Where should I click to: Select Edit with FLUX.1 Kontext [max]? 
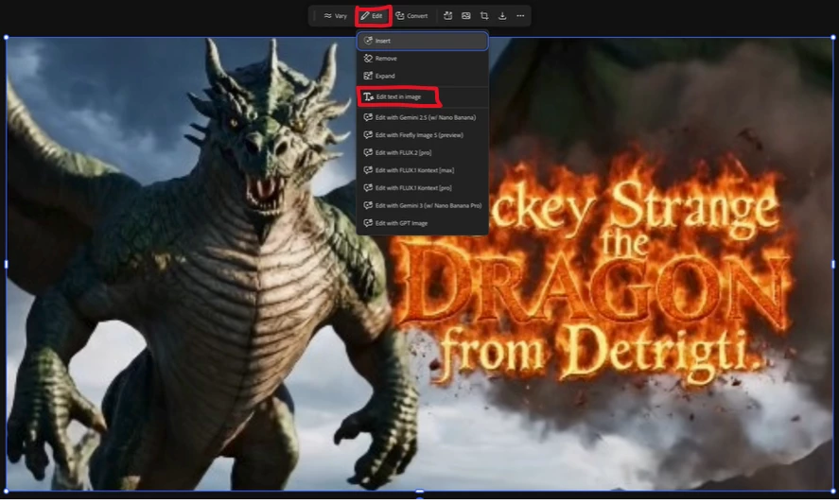(x=422, y=170)
